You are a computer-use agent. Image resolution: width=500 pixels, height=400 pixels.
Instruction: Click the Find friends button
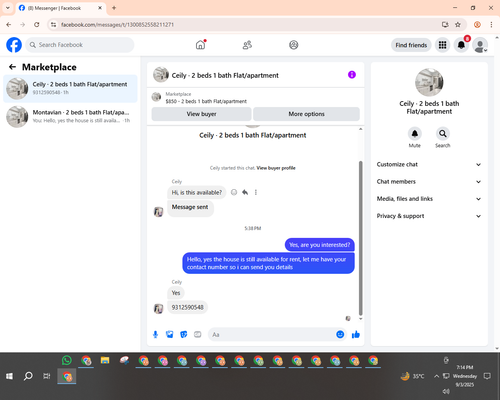[411, 45]
